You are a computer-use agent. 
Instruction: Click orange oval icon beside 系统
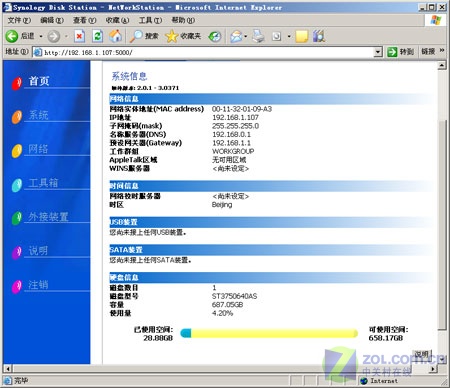click(x=17, y=117)
